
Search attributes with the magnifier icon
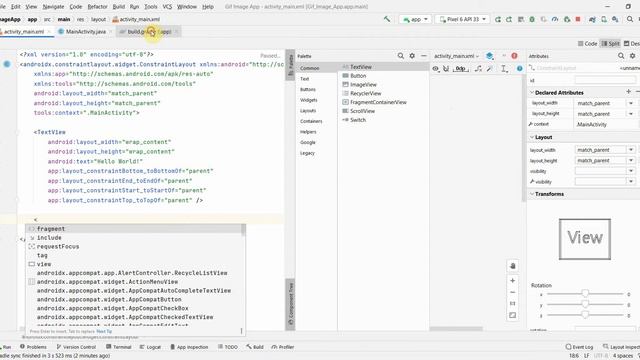[621, 56]
